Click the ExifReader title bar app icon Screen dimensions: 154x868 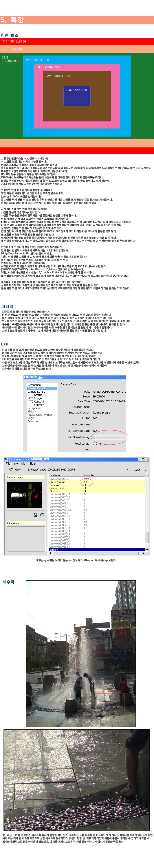coord(6,459)
